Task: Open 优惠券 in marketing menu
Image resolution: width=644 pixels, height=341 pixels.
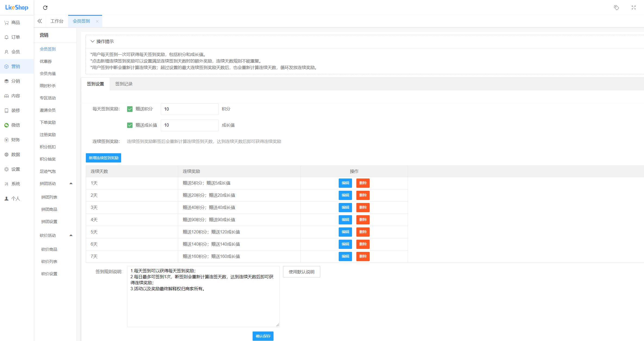Action: click(x=46, y=61)
